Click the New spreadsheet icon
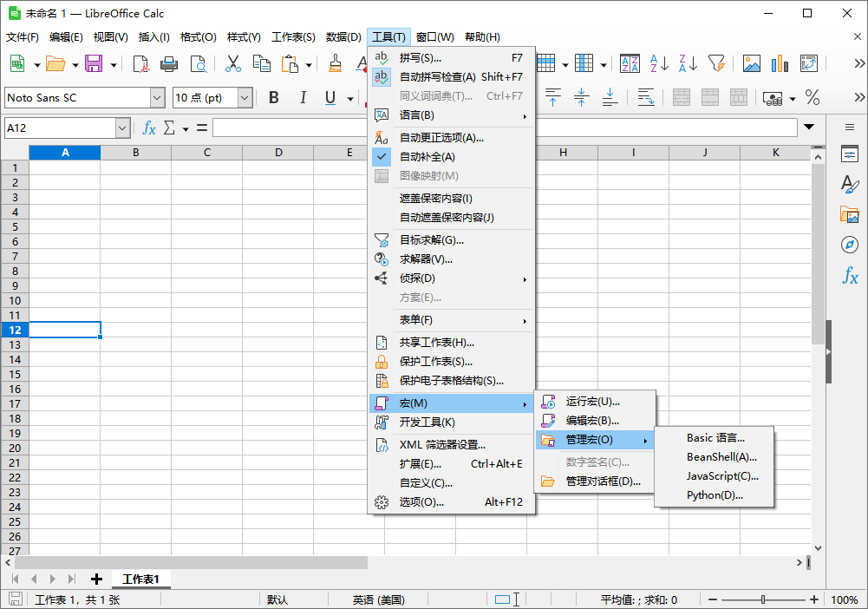 pos(17,63)
